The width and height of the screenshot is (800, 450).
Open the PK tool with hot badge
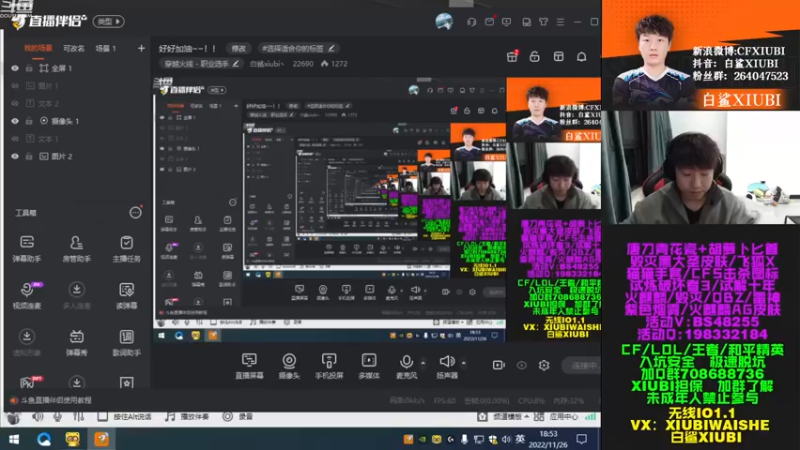(x=28, y=382)
